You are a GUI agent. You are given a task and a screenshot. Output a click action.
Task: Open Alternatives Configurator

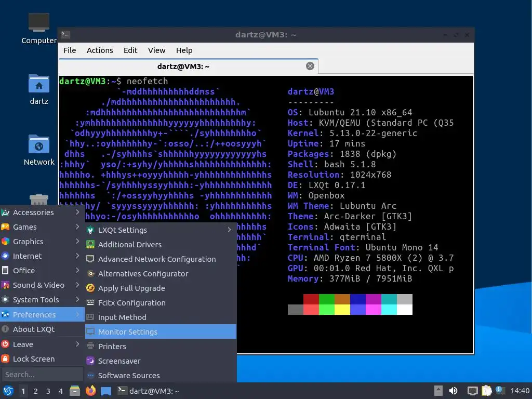click(x=161, y=274)
